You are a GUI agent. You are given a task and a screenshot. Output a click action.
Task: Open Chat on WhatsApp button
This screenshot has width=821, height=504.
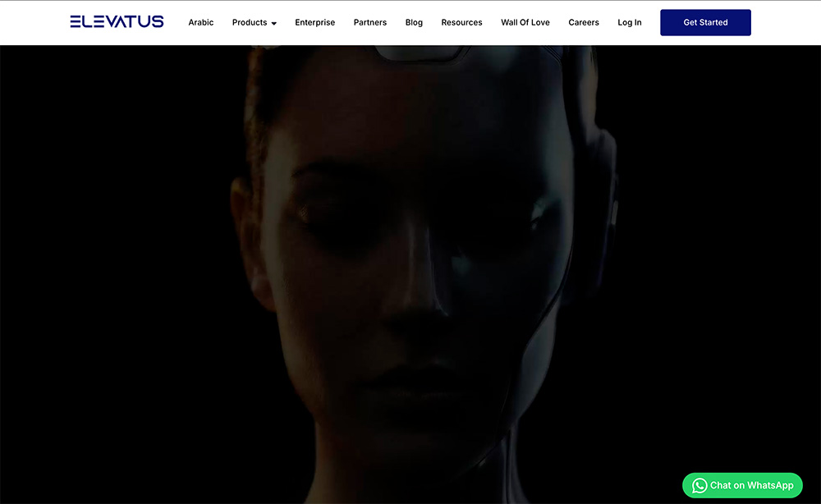[742, 486]
